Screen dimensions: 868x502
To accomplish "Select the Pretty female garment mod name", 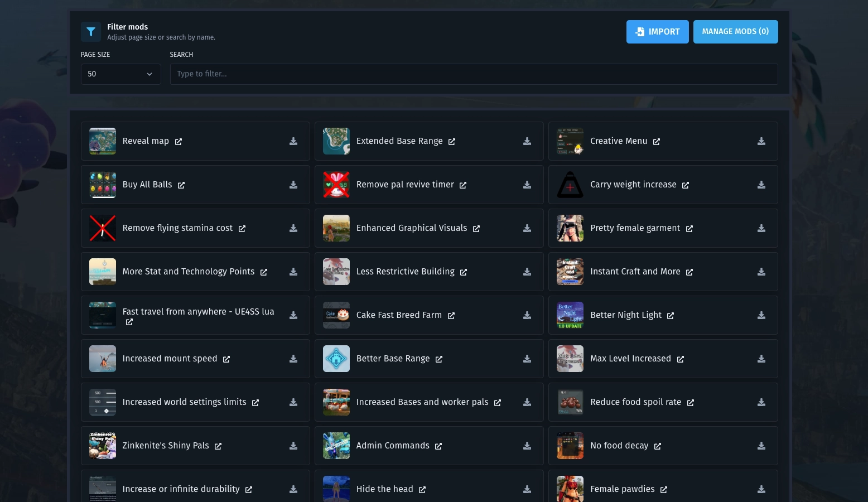I will [635, 228].
